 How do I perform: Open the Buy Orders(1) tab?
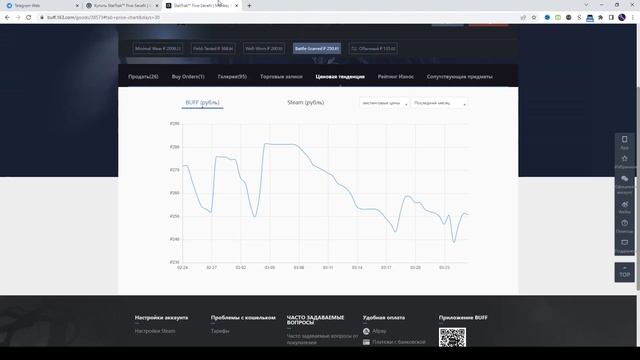pyautogui.click(x=188, y=77)
